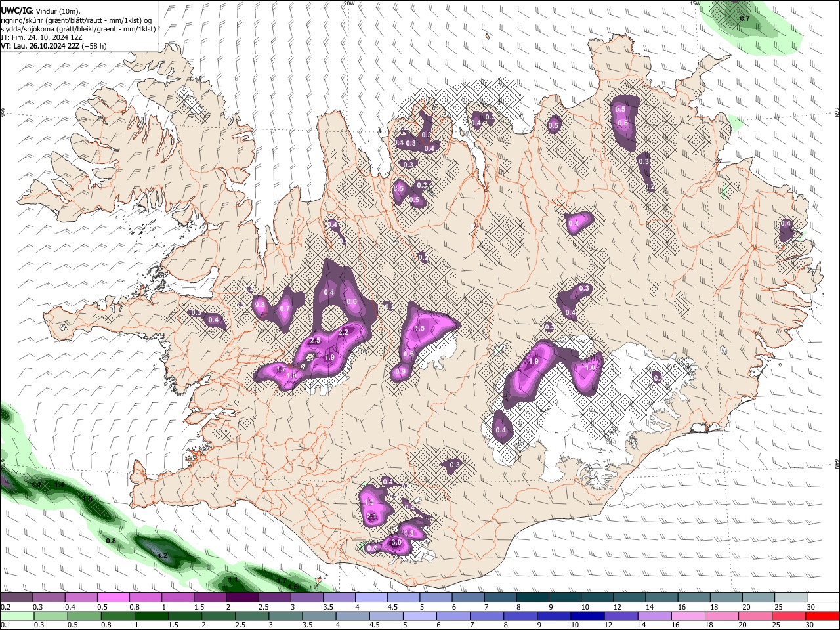Click the 'IT: Fim. 24. 10. 2024 12Z' line
The height and width of the screenshot is (630, 840).
tap(41, 37)
